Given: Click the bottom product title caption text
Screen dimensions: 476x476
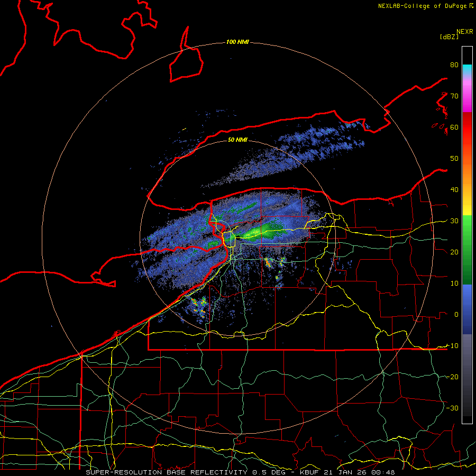Looking at the screenshot, I should [x=240, y=472].
